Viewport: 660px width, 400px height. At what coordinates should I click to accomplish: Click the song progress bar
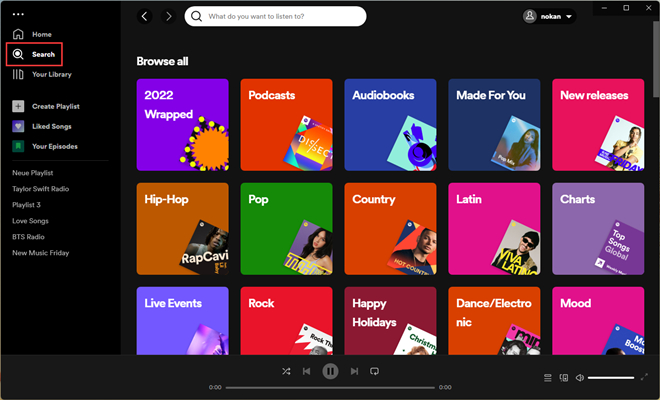pos(330,387)
